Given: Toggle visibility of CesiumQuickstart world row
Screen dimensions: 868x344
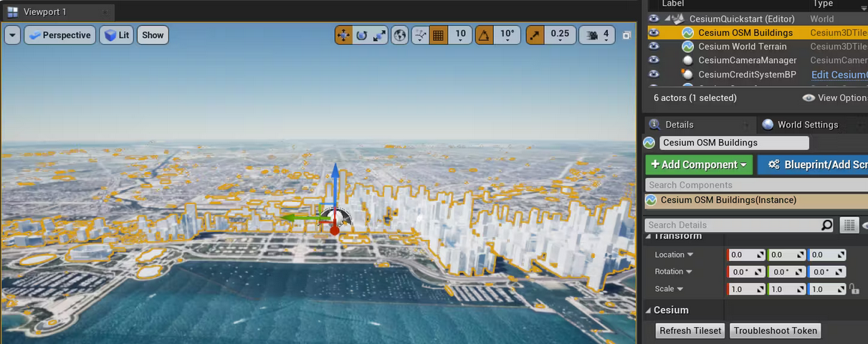Looking at the screenshot, I should tap(653, 19).
